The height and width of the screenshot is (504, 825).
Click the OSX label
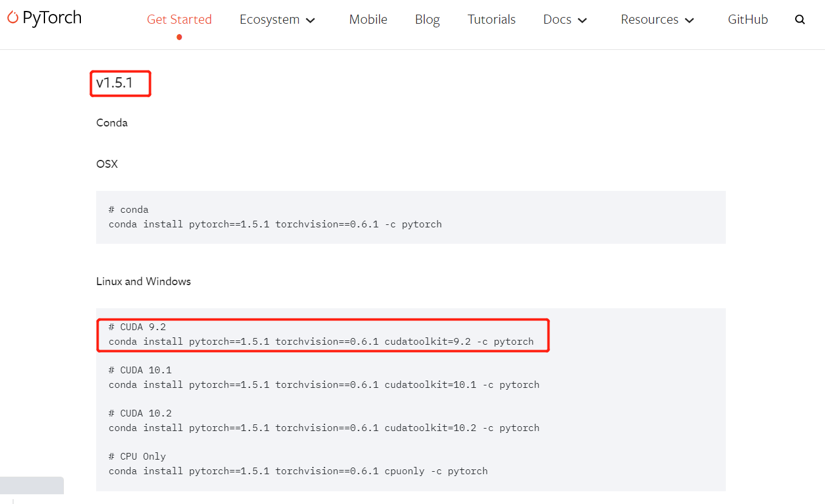pos(107,164)
